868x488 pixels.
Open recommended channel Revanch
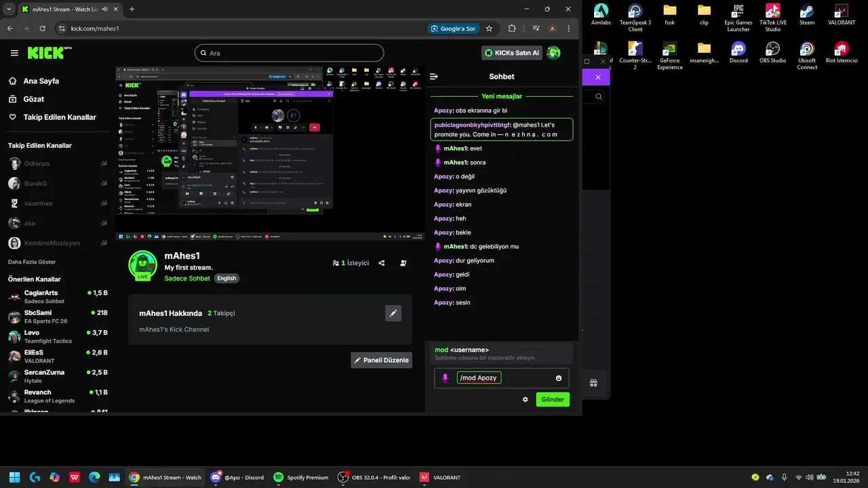[x=58, y=396]
